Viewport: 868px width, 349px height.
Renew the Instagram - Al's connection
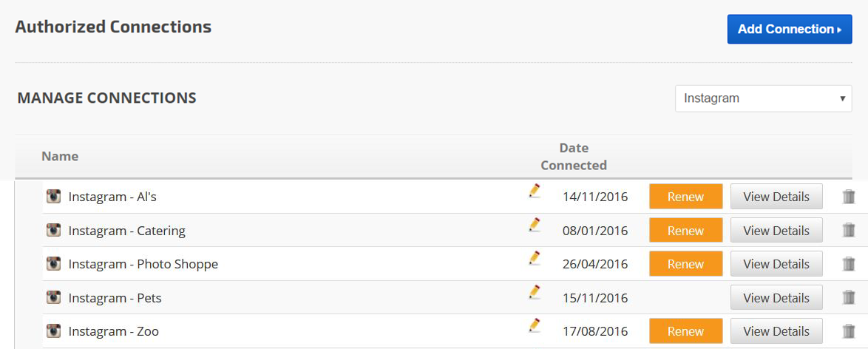click(x=685, y=197)
